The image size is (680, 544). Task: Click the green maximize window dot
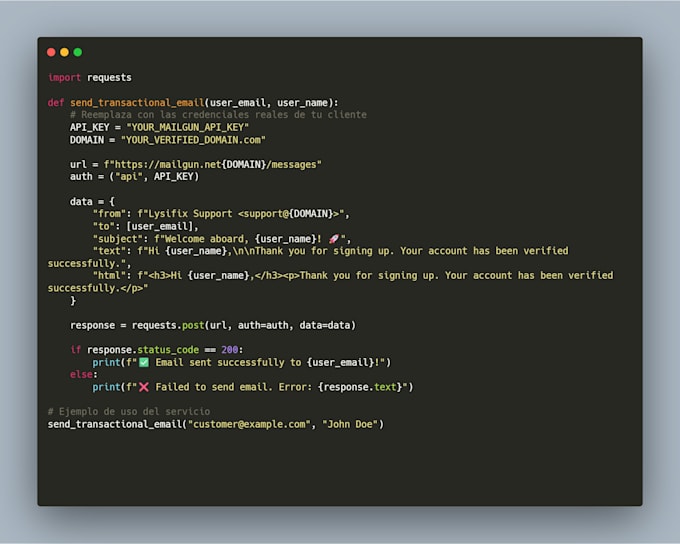[78, 52]
